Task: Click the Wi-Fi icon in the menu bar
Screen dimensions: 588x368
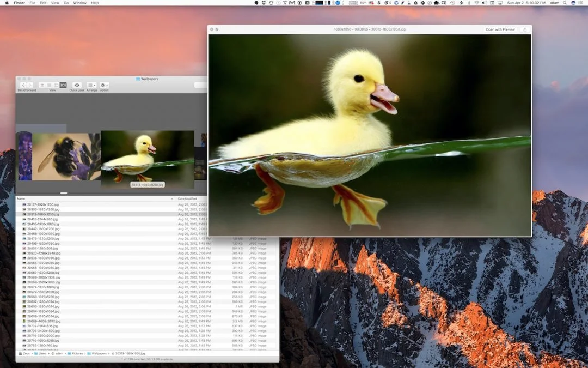Action: [x=477, y=3]
